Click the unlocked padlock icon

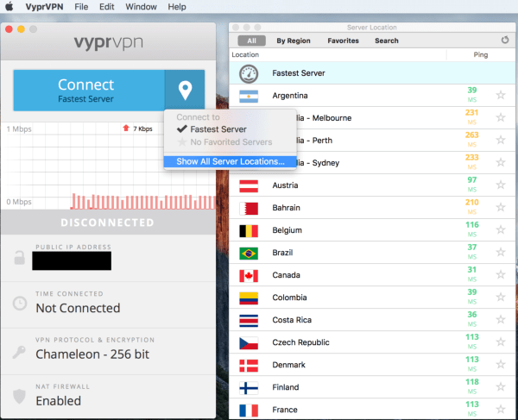(x=19, y=258)
